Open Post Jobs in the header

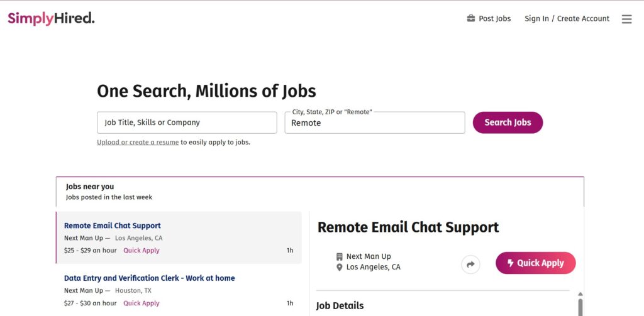[x=494, y=18]
